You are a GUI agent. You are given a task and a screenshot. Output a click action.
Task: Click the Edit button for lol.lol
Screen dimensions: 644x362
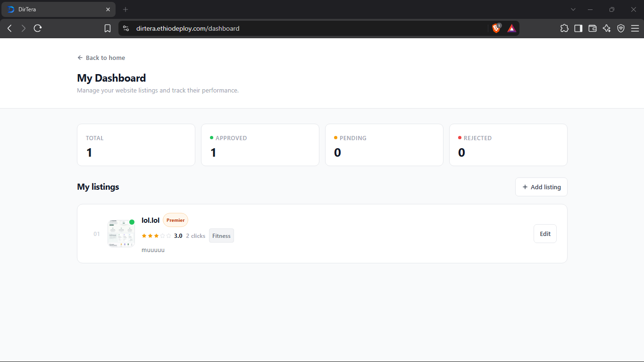(545, 234)
